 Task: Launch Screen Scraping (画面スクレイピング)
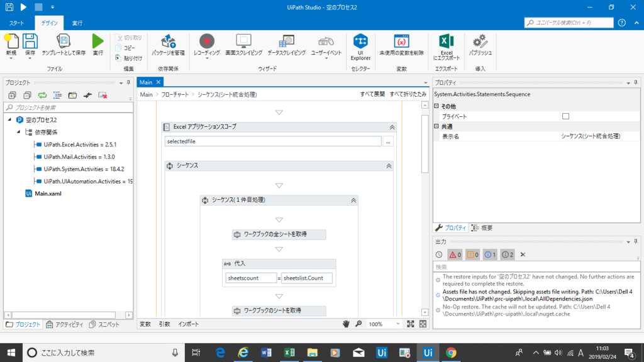tap(243, 45)
